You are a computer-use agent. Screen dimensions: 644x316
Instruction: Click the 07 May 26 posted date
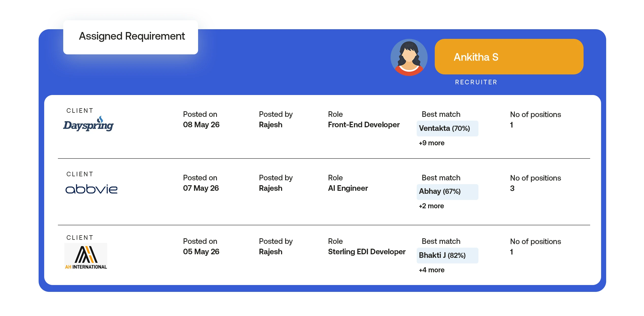(x=201, y=188)
